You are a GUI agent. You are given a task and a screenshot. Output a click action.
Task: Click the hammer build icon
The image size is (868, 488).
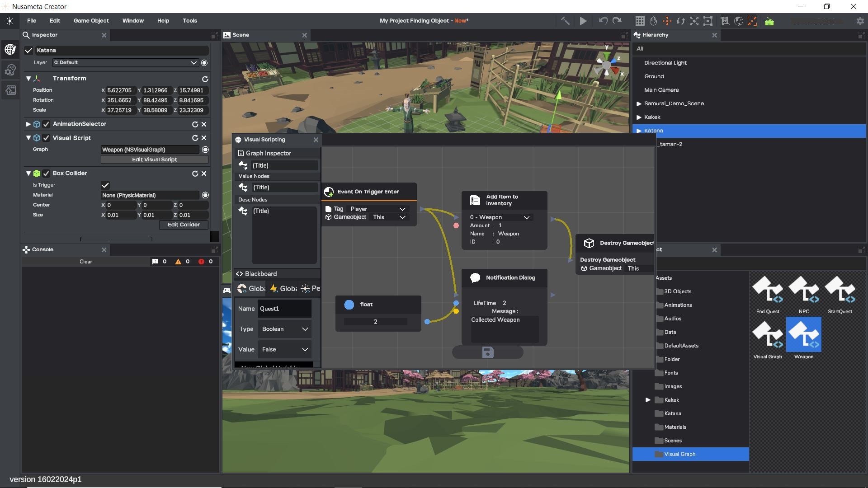coord(565,21)
